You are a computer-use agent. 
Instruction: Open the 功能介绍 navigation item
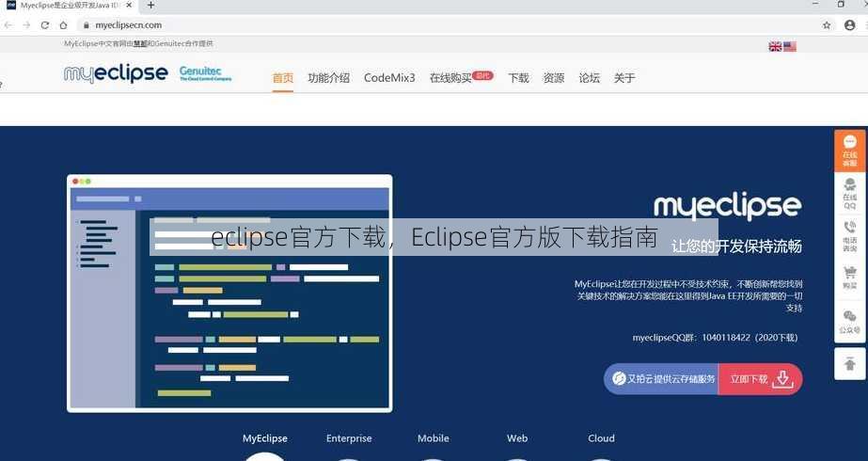coord(329,78)
